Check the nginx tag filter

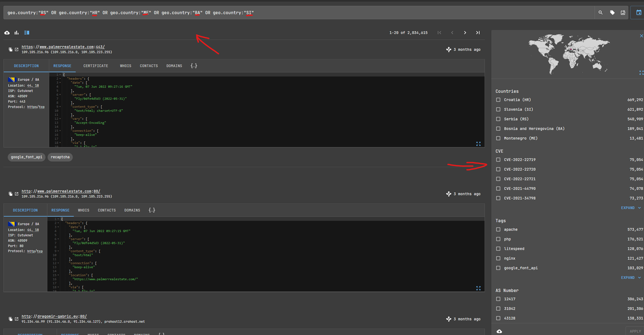point(498,258)
